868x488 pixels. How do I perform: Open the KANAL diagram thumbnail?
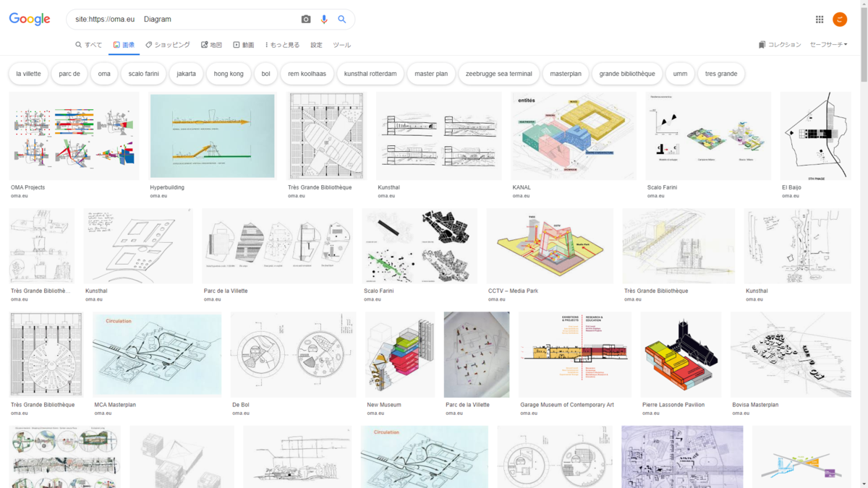tap(574, 136)
